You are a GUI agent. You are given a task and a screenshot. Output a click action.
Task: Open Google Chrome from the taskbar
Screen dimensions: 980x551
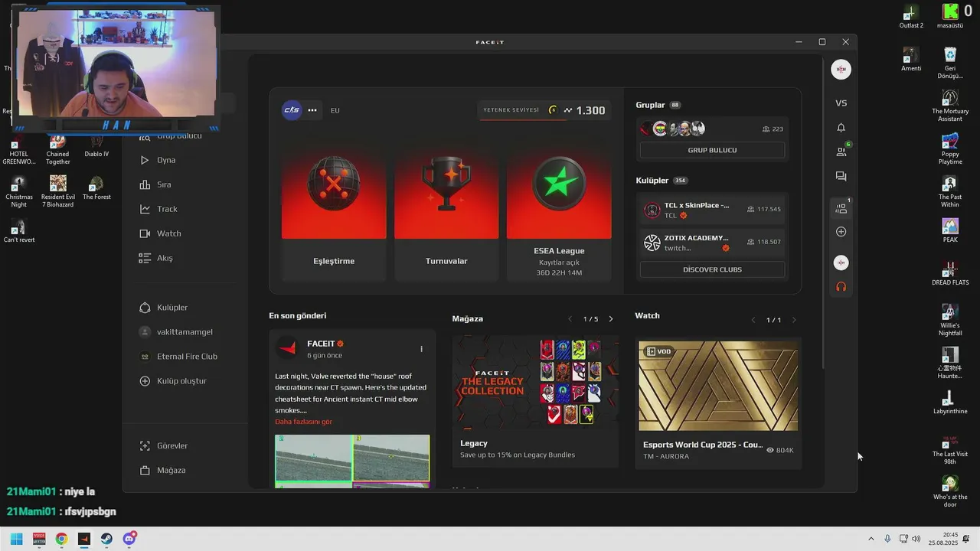[x=61, y=539]
